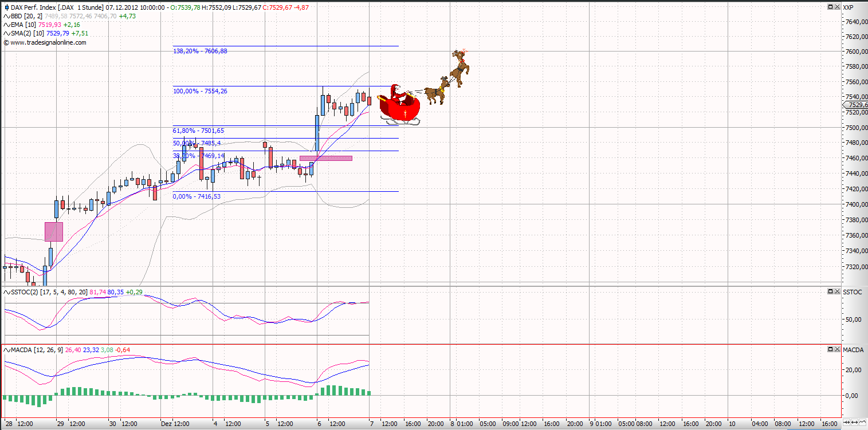
Task: Maximize the main price chart pane
Action: [830, 6]
